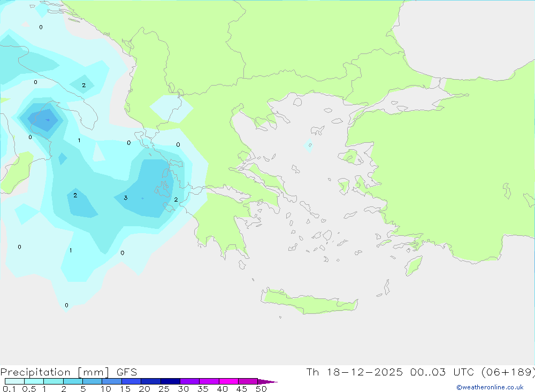Screen dimensions: 535x392
Task: Click the legend swatch between 0.1 and 0.5
Action: [14, 381]
